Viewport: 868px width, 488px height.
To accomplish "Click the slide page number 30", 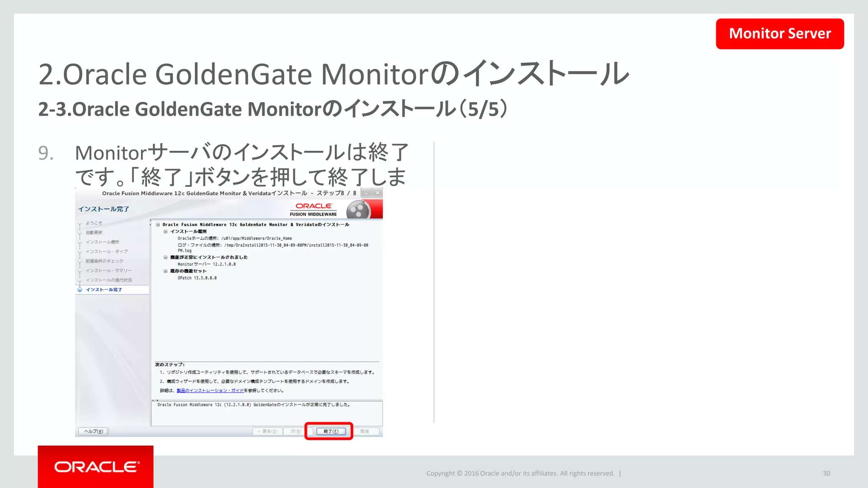I will [x=826, y=474].
